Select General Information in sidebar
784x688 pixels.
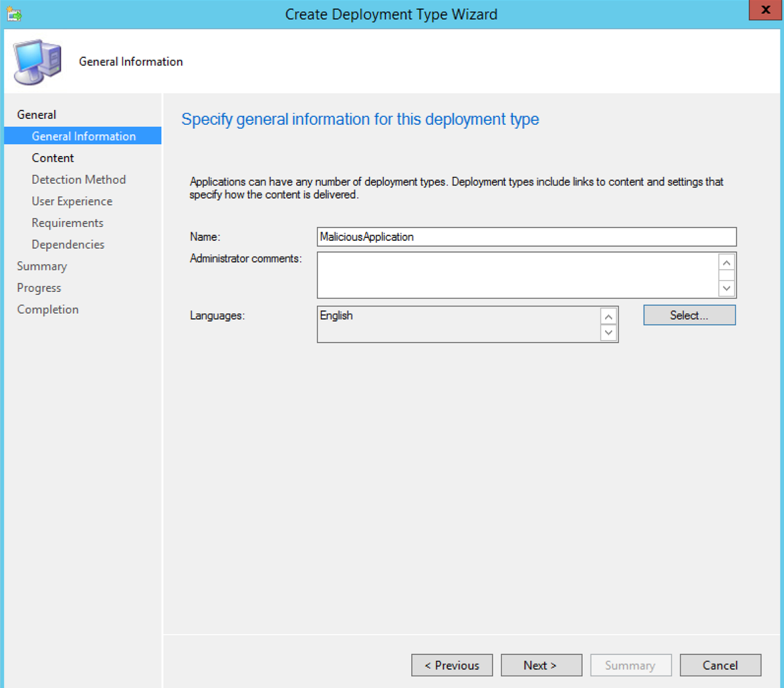84,136
